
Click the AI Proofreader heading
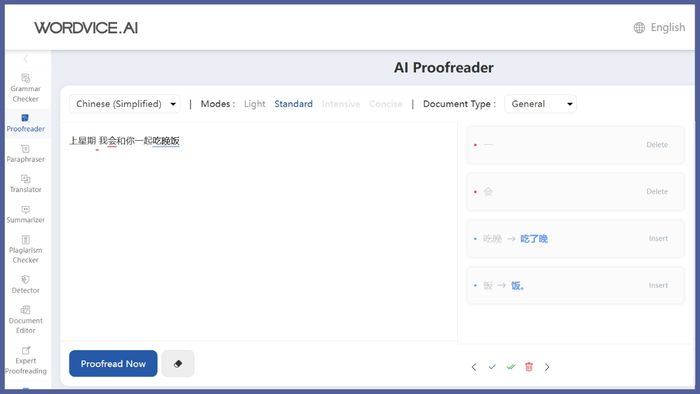444,68
